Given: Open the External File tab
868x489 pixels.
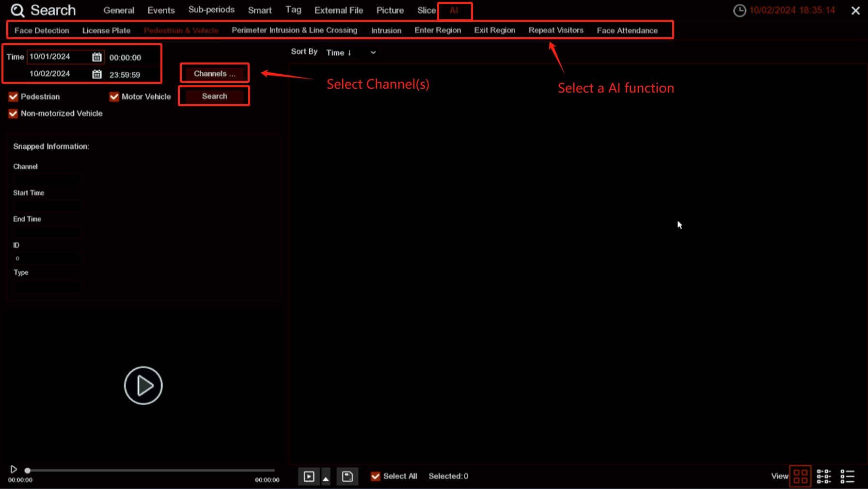Looking at the screenshot, I should (339, 10).
